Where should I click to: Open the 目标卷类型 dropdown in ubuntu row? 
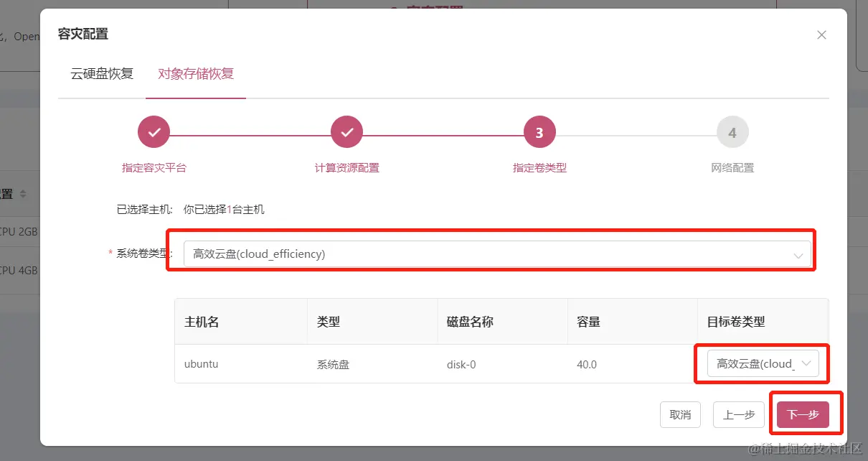pyautogui.click(x=763, y=364)
